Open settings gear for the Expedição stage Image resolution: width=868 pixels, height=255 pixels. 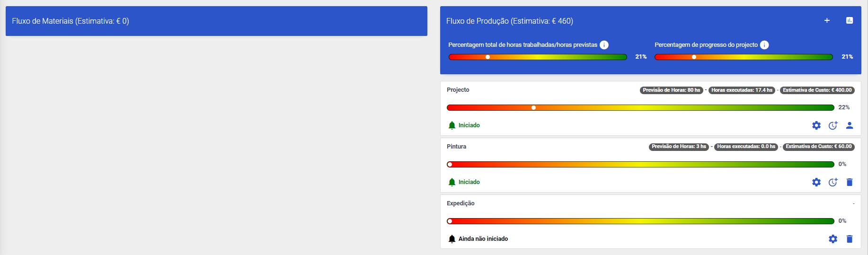pyautogui.click(x=833, y=239)
